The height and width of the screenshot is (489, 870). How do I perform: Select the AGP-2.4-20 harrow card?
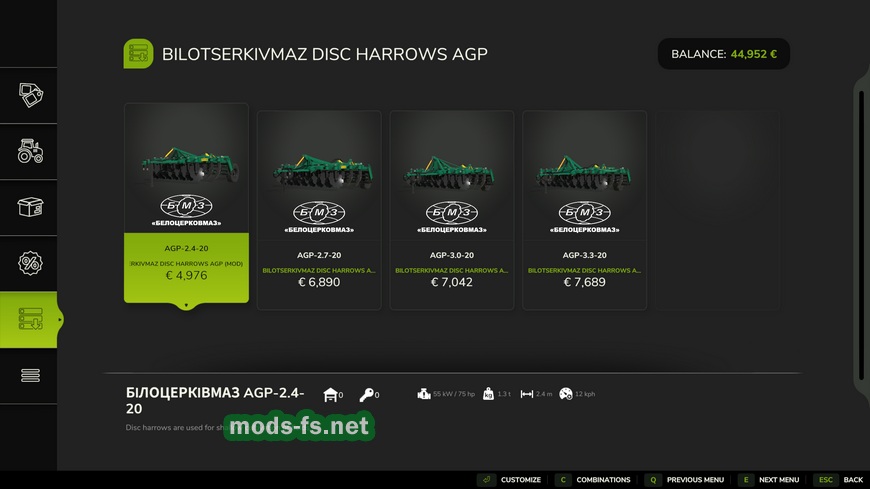point(186,203)
